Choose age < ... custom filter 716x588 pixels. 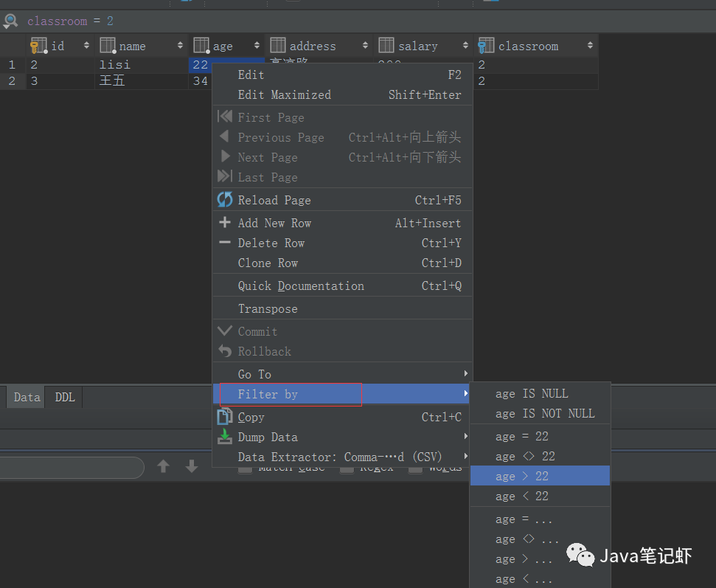[541, 579]
